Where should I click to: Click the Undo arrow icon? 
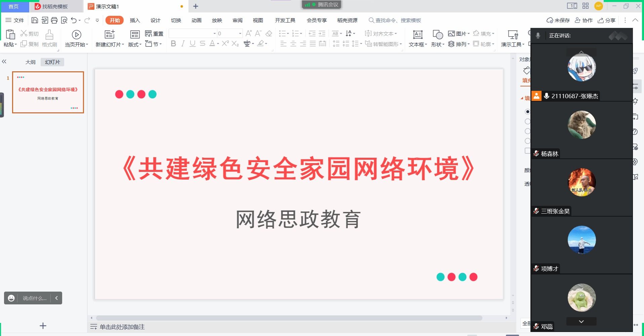74,20
